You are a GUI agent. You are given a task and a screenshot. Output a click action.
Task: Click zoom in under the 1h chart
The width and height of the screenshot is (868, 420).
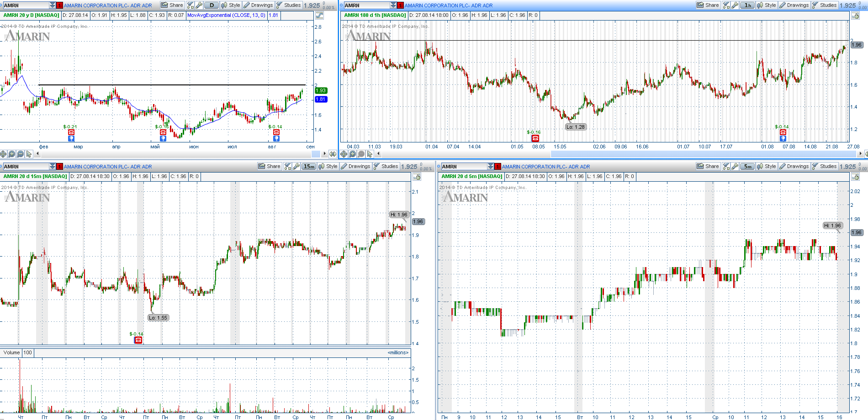coord(353,154)
